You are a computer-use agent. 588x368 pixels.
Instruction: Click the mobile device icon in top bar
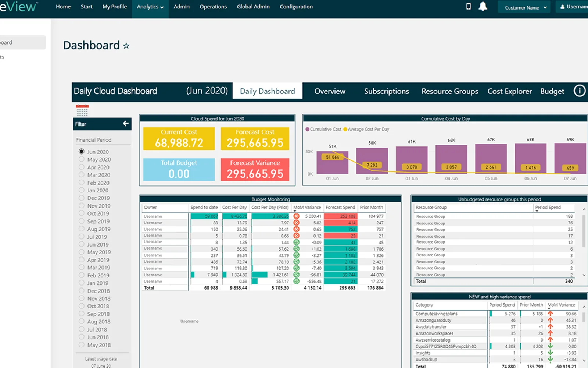pyautogui.click(x=468, y=6)
